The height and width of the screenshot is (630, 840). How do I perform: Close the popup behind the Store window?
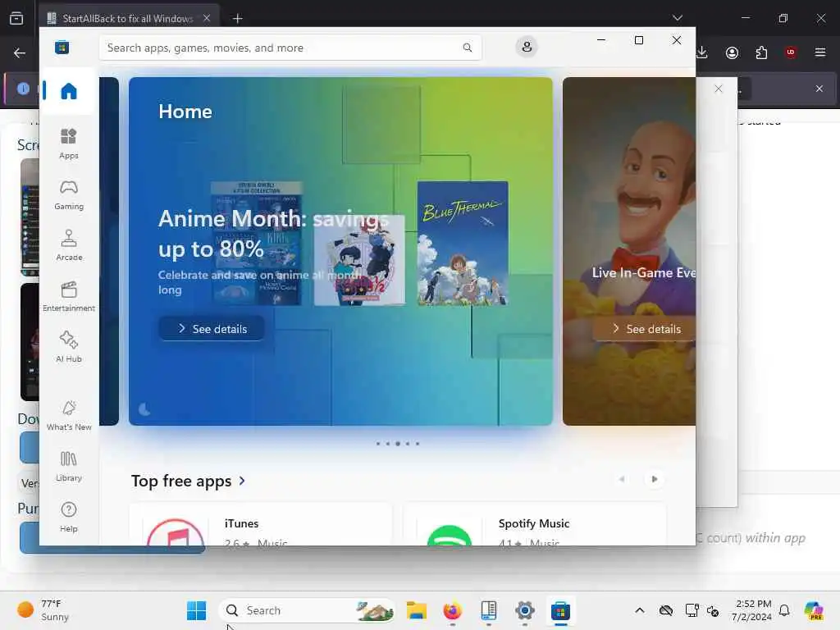(719, 89)
